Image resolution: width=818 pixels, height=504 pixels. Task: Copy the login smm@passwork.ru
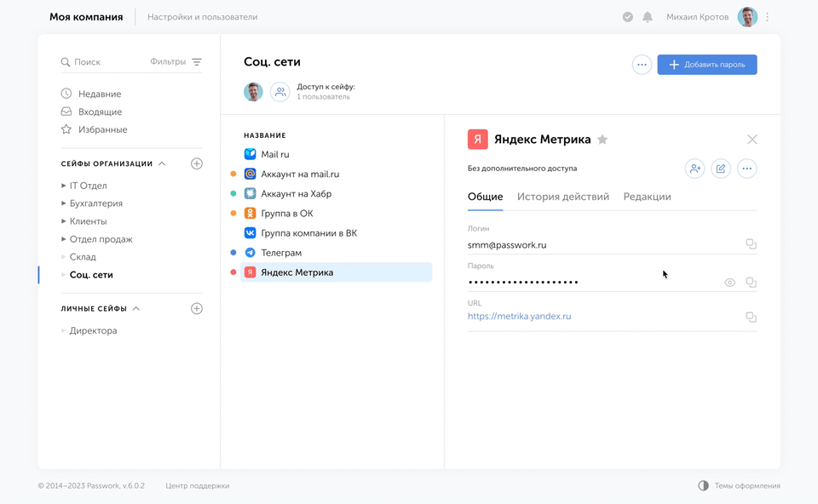pyautogui.click(x=751, y=244)
